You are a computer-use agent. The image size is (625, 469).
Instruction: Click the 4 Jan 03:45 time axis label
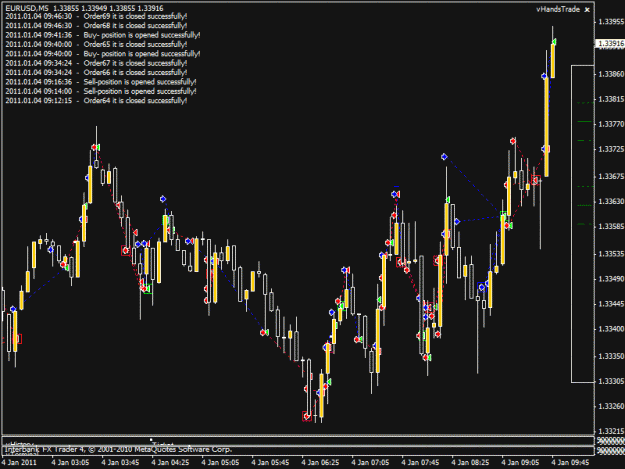[120, 463]
